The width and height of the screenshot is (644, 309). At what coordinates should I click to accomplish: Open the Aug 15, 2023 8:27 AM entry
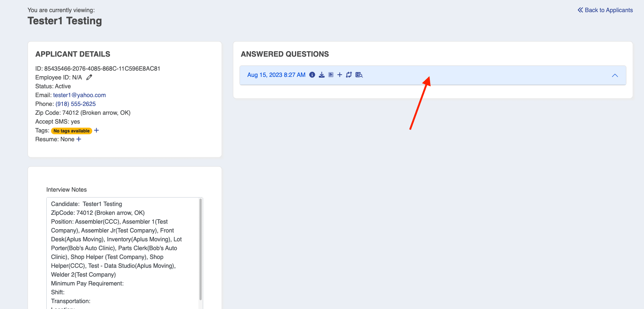point(276,75)
